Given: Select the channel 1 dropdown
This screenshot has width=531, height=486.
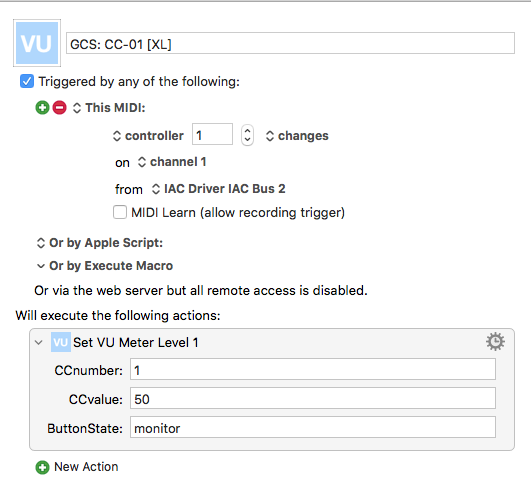Looking at the screenshot, I should 172,162.
